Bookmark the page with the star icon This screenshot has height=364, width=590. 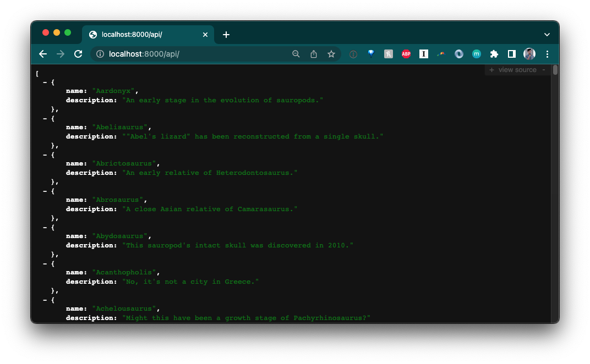pos(331,54)
